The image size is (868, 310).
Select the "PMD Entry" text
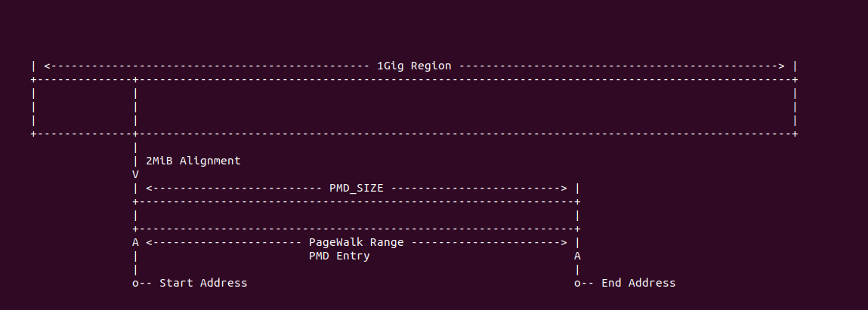point(339,256)
